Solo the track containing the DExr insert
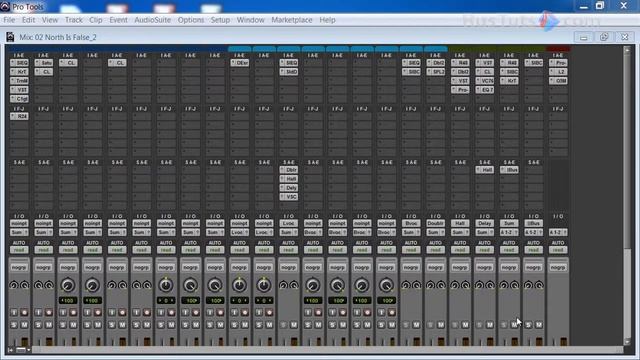The height and width of the screenshot is (360, 640). point(234,325)
